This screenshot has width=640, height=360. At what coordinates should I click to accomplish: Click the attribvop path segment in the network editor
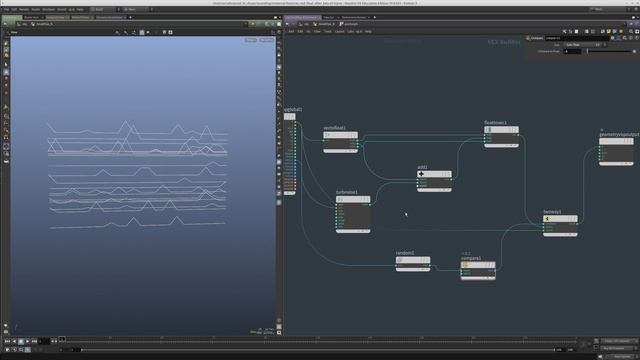point(348,24)
